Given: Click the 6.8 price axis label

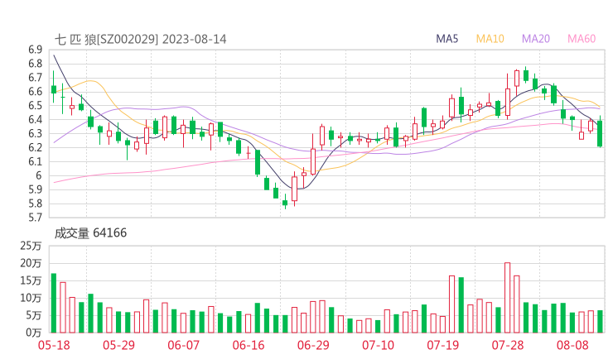Looking at the screenshot, I should click(x=35, y=64).
